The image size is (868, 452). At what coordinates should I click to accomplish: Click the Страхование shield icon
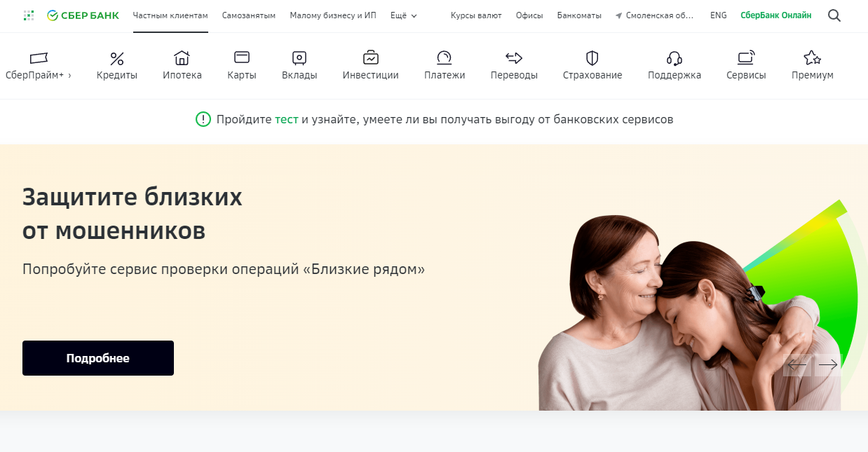592,58
